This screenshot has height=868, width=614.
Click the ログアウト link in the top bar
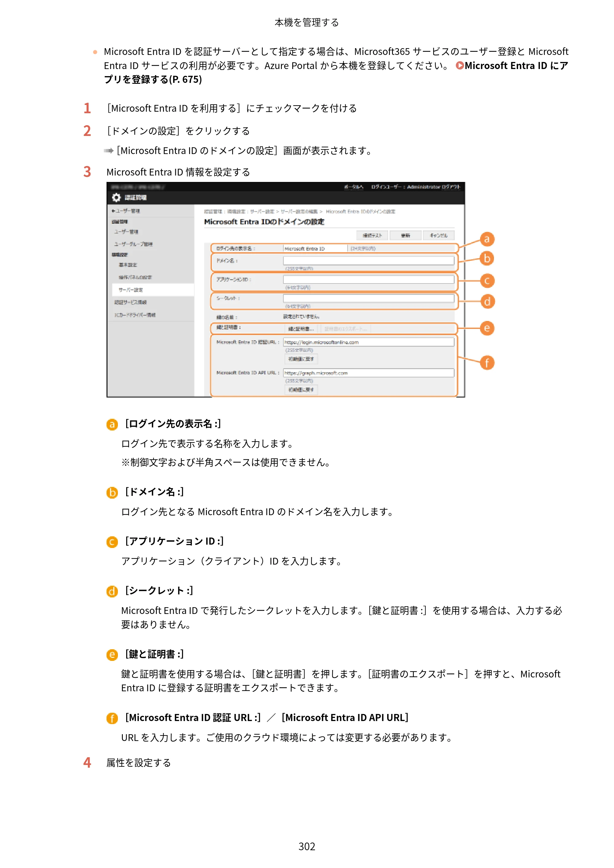point(451,187)
